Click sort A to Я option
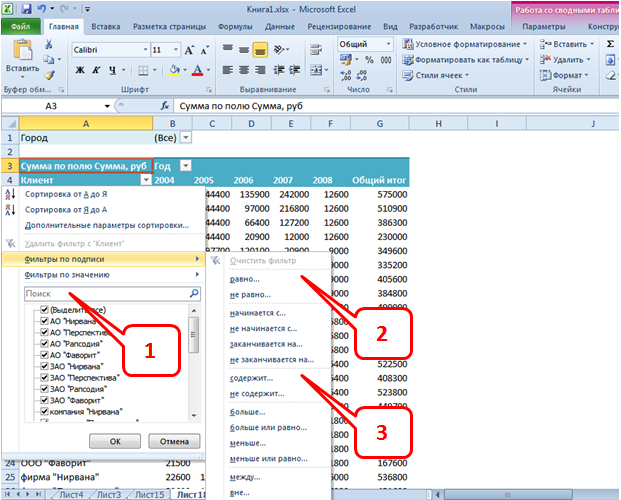The image size is (621, 500). pyautogui.click(x=66, y=194)
